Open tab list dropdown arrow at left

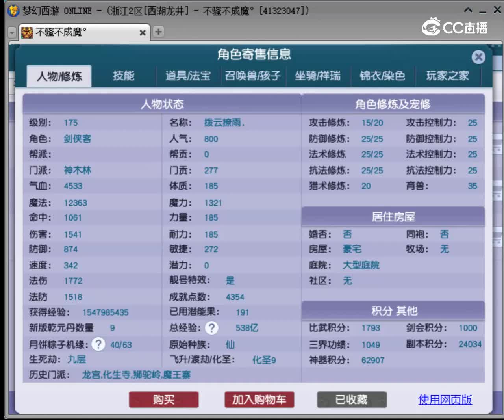(12, 32)
